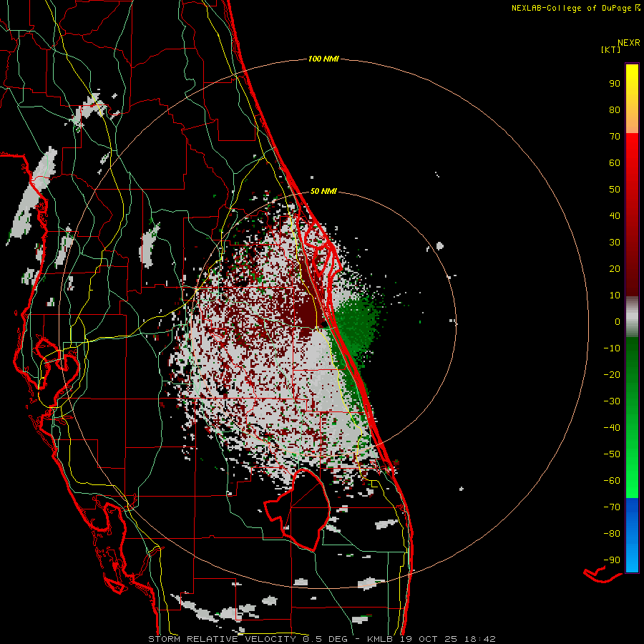644x644 pixels.
Task: Click the -40 value on the velocity scale
Action: pyautogui.click(x=612, y=428)
